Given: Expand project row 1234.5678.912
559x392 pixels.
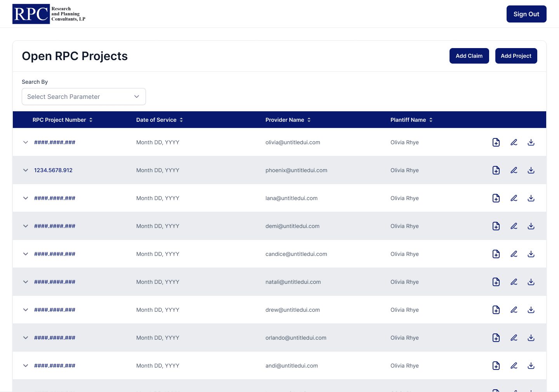Looking at the screenshot, I should click(x=26, y=170).
